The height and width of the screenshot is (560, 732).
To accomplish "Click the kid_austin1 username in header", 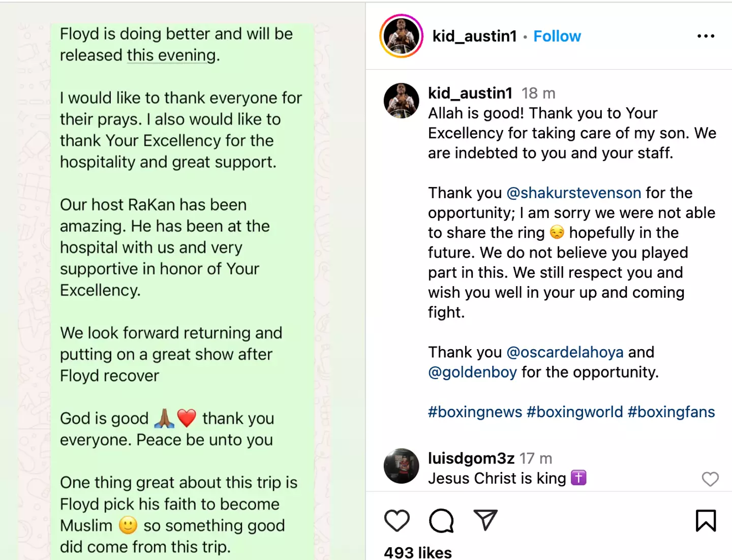I will coord(474,36).
